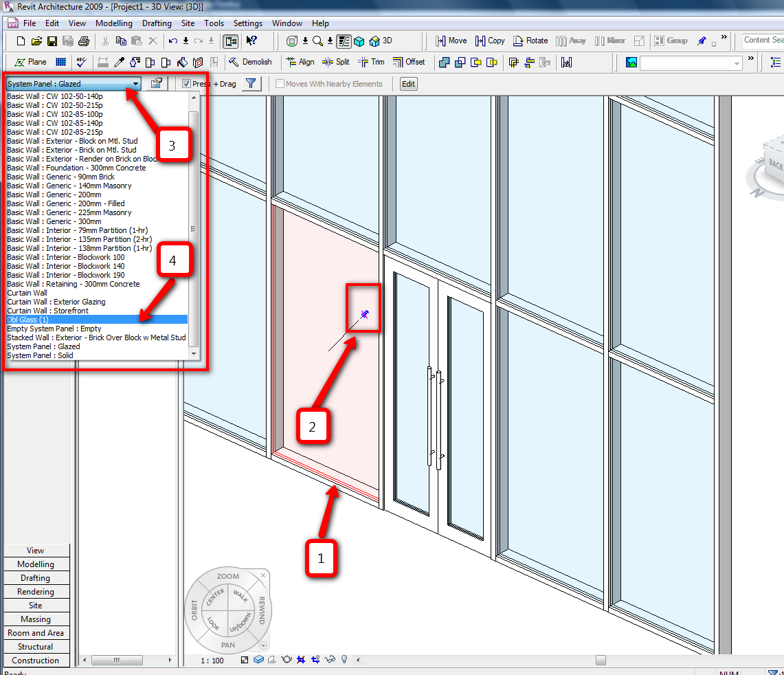Viewport: 784px width, 675px height.
Task: Click the Open folder icon
Action: pos(36,41)
